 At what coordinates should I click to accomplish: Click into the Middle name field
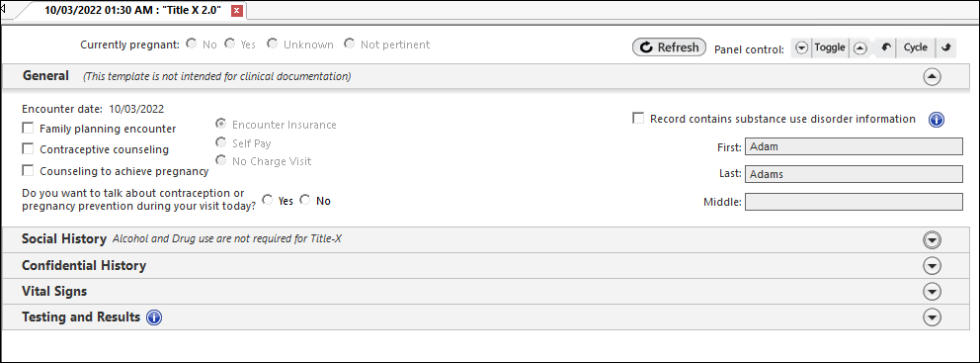pyautogui.click(x=854, y=202)
